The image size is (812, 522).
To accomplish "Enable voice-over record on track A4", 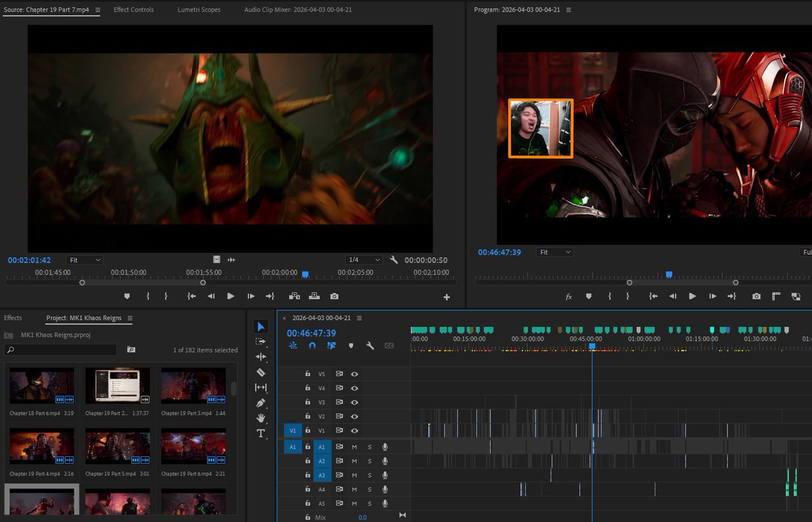I will tap(385, 490).
